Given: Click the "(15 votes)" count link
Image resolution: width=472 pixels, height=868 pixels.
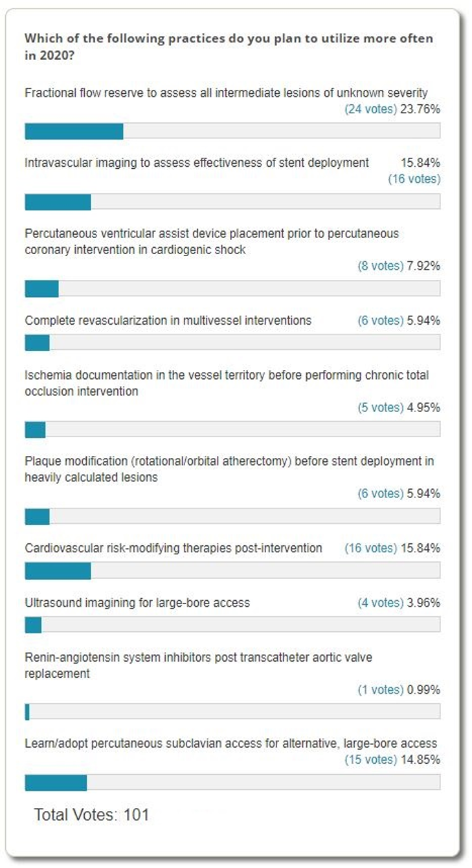Looking at the screenshot, I should (370, 759).
